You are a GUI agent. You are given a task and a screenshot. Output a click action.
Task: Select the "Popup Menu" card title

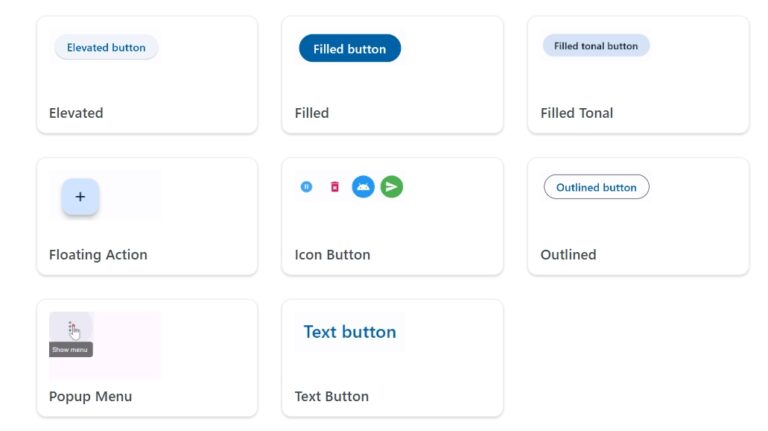90,397
